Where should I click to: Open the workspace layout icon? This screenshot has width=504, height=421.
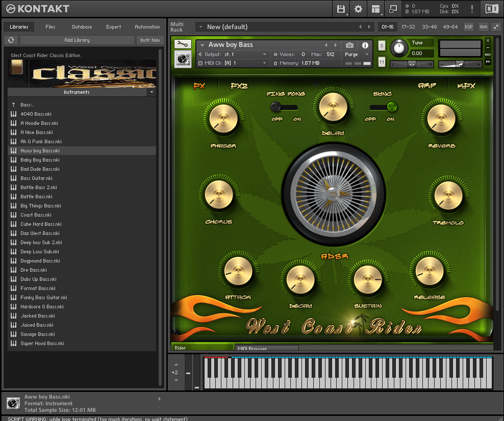375,9
